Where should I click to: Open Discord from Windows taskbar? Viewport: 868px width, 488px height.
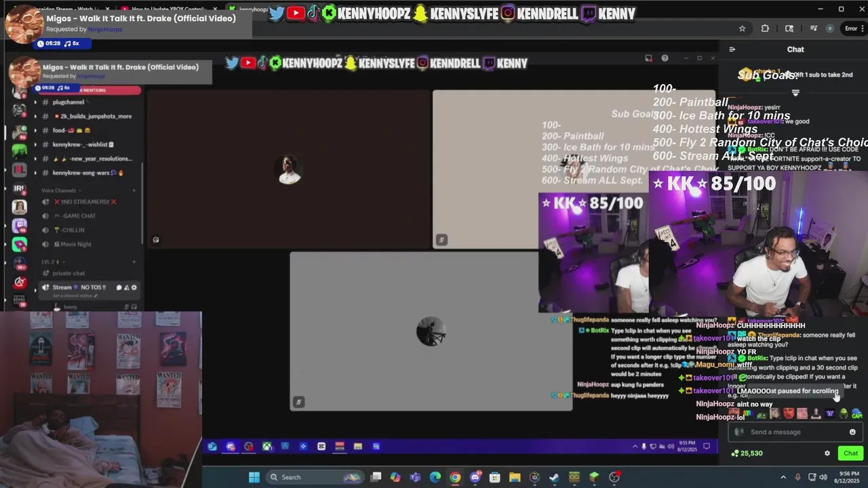click(x=475, y=477)
